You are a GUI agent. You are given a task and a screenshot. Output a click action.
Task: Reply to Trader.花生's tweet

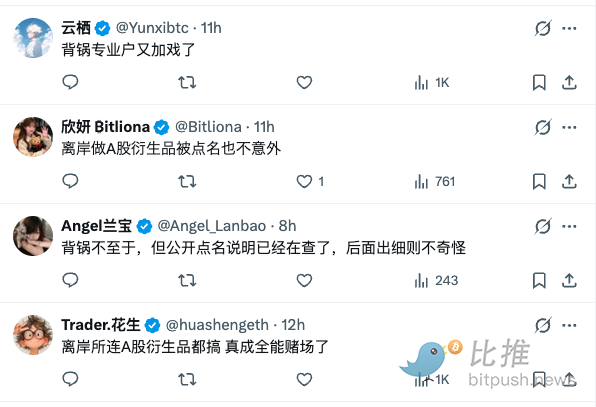[70, 379]
